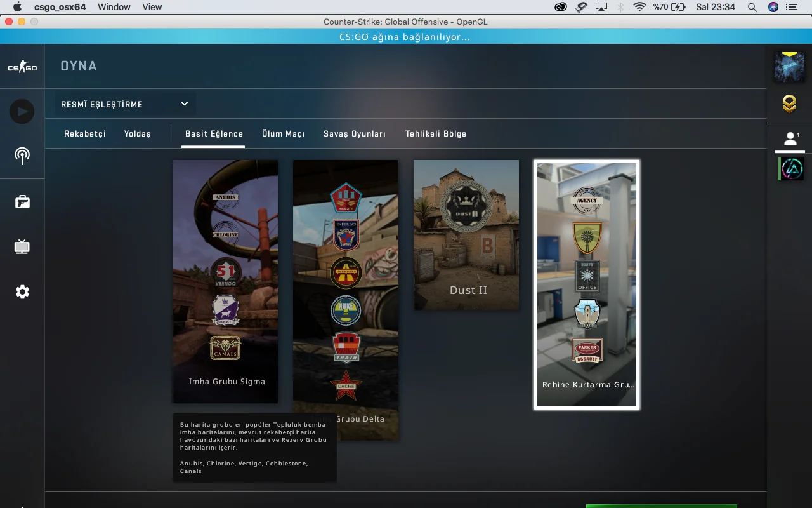812x508 pixels.
Task: Click the OYNA heading text
Action: pos(79,66)
